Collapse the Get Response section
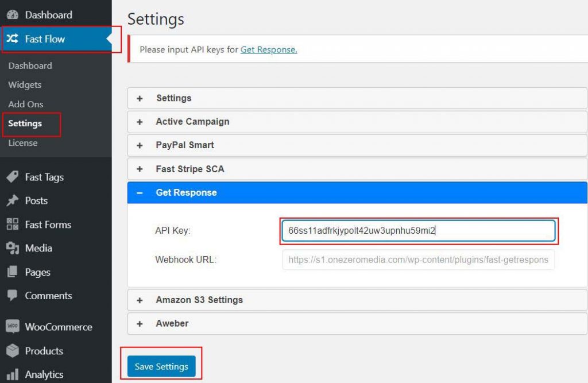This screenshot has height=383, width=588. pyautogui.click(x=357, y=192)
